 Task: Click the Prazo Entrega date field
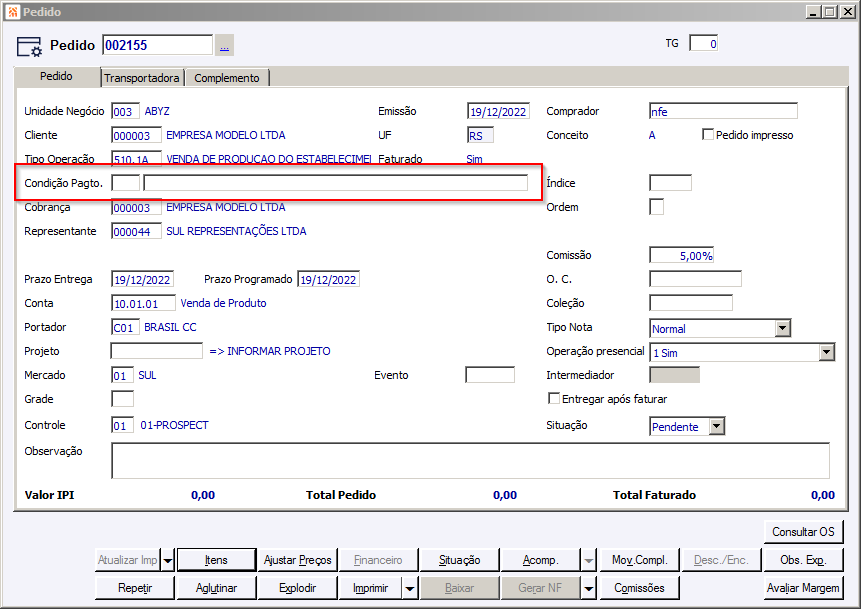pos(142,279)
